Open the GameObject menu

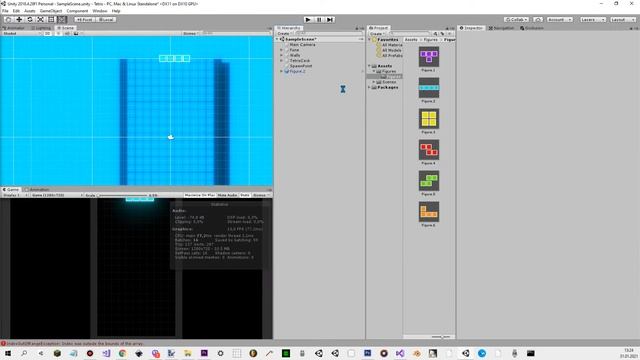click(51, 11)
